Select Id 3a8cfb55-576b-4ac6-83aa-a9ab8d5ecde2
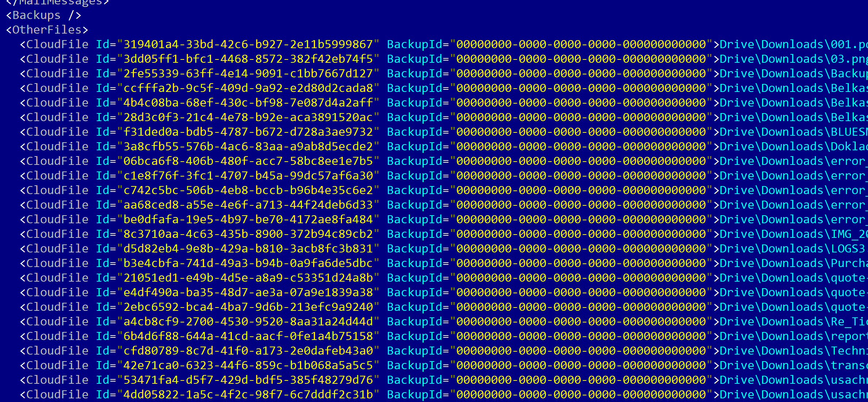 coord(248,147)
